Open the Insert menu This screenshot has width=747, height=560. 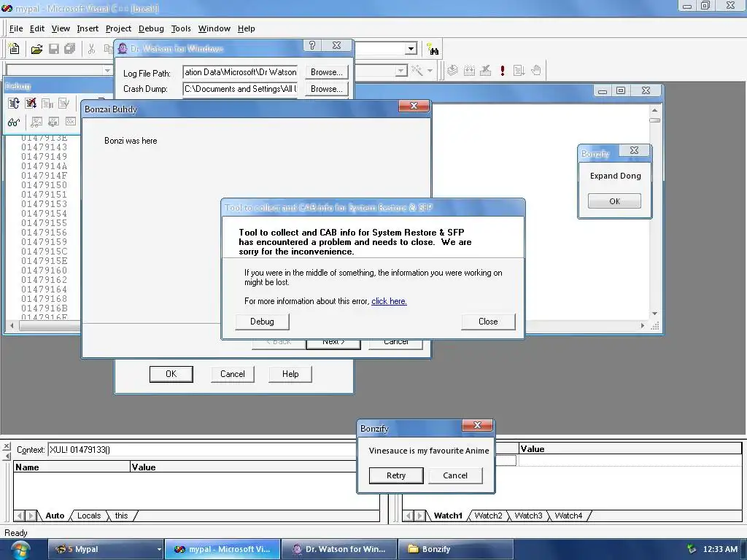88,28
